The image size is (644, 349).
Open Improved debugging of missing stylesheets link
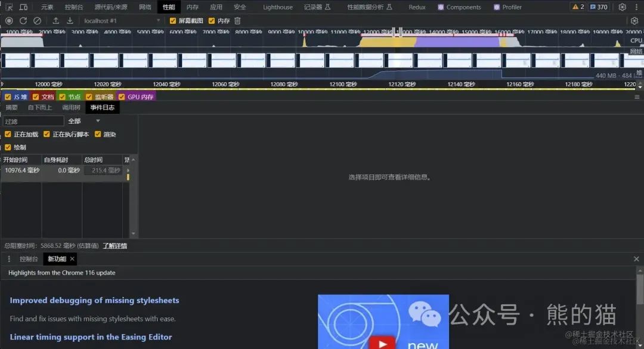point(94,300)
